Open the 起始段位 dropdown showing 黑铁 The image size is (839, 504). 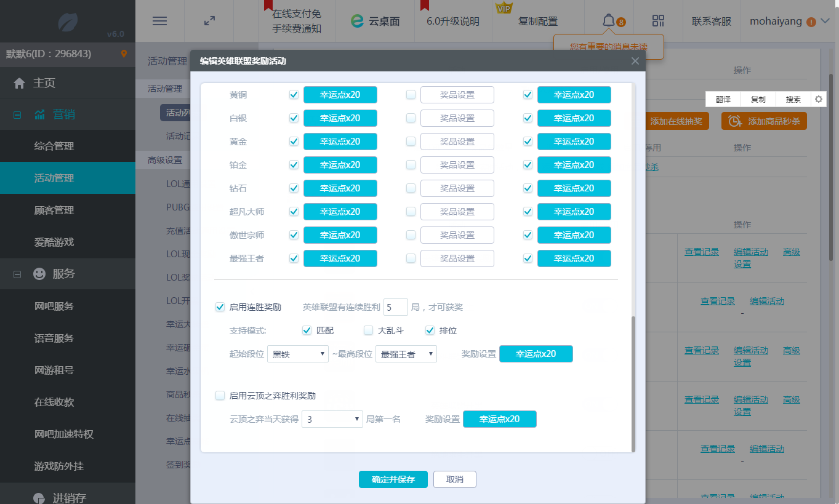pos(298,354)
